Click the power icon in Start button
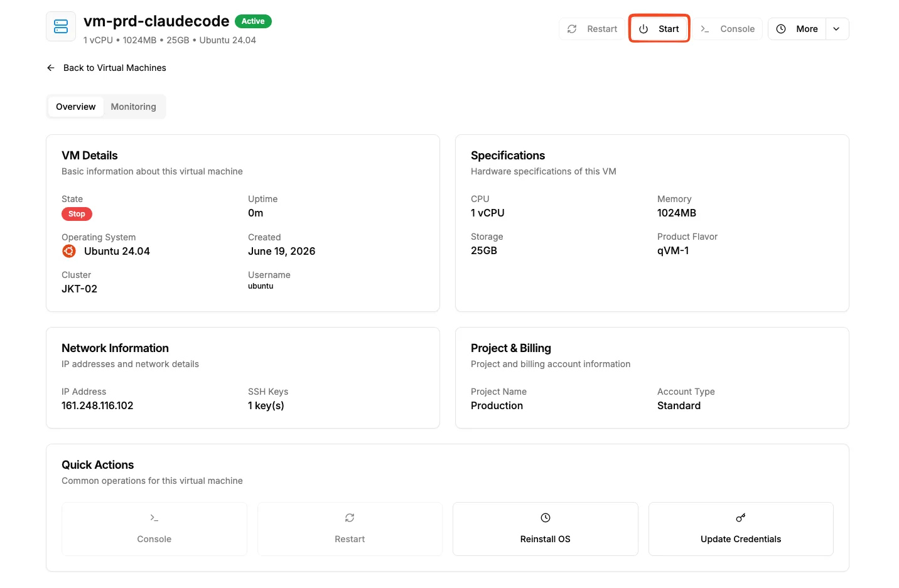Screen dimensions: 899x588 (x=643, y=29)
